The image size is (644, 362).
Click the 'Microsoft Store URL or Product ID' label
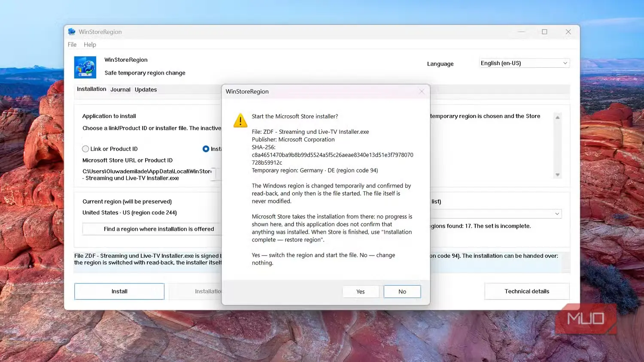tap(128, 160)
